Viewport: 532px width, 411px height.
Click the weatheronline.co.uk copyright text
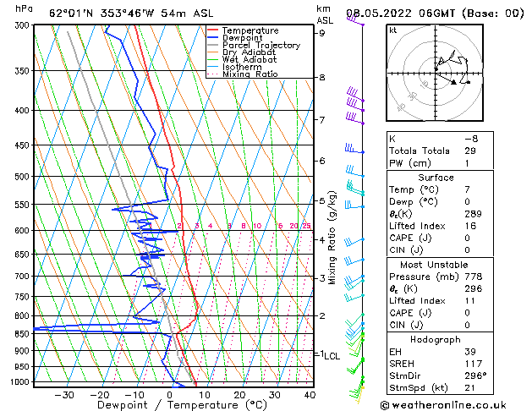point(443,405)
